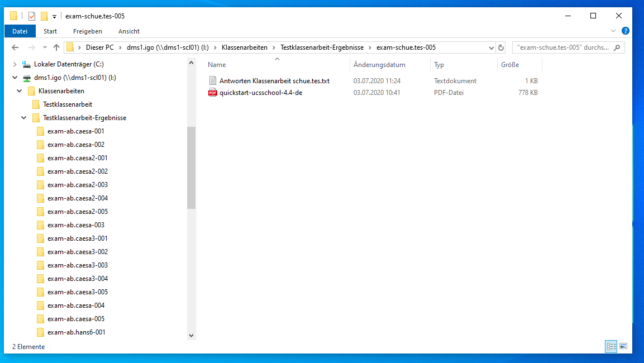This screenshot has width=644, height=363.
Task: Open the Datei menu
Action: click(x=20, y=31)
